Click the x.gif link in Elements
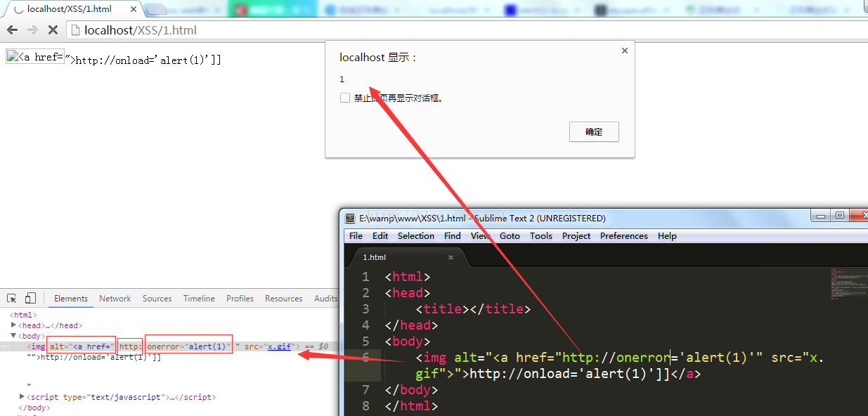 280,346
